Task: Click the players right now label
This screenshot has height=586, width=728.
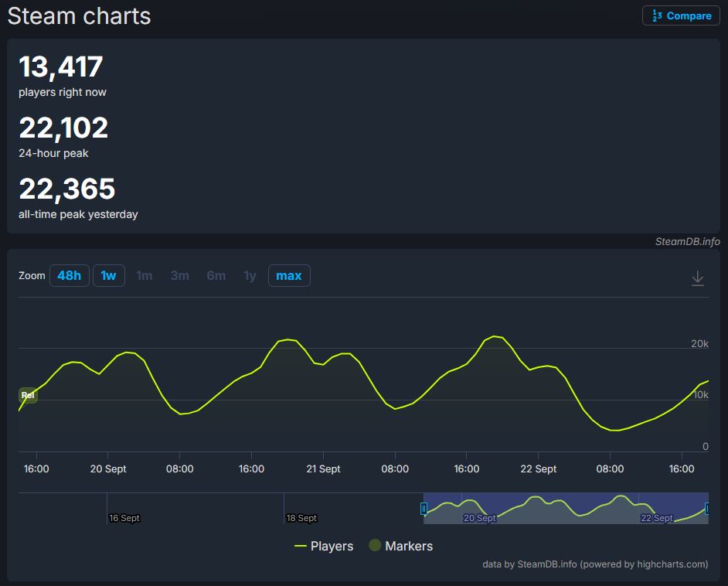Action: (x=63, y=92)
